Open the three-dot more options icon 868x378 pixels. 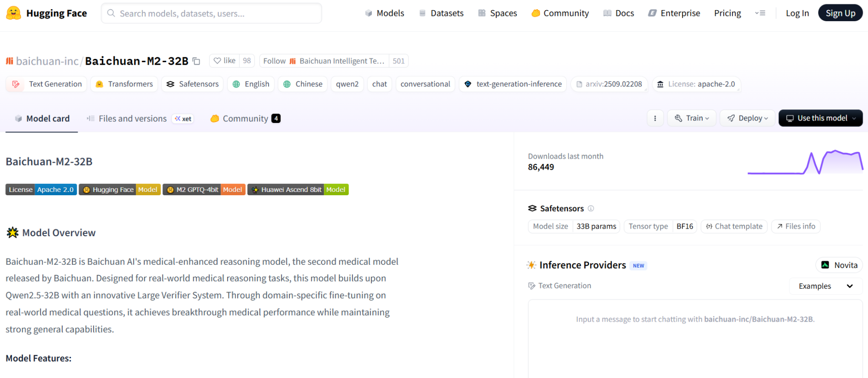coord(655,118)
